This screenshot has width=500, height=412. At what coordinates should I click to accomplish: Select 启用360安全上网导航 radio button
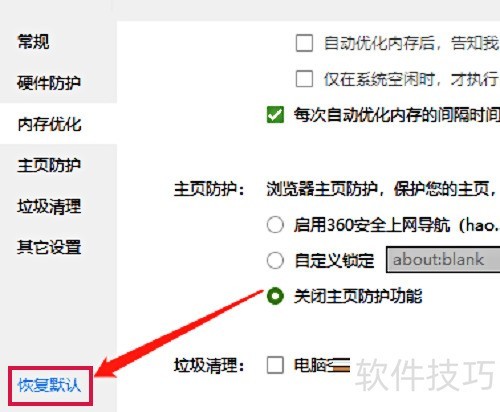coord(275,225)
